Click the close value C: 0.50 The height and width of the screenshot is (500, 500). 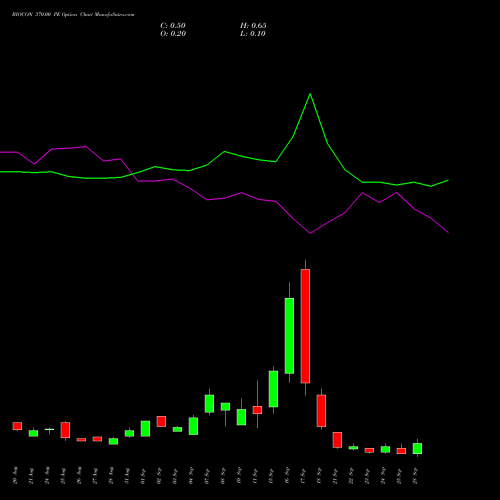(173, 26)
